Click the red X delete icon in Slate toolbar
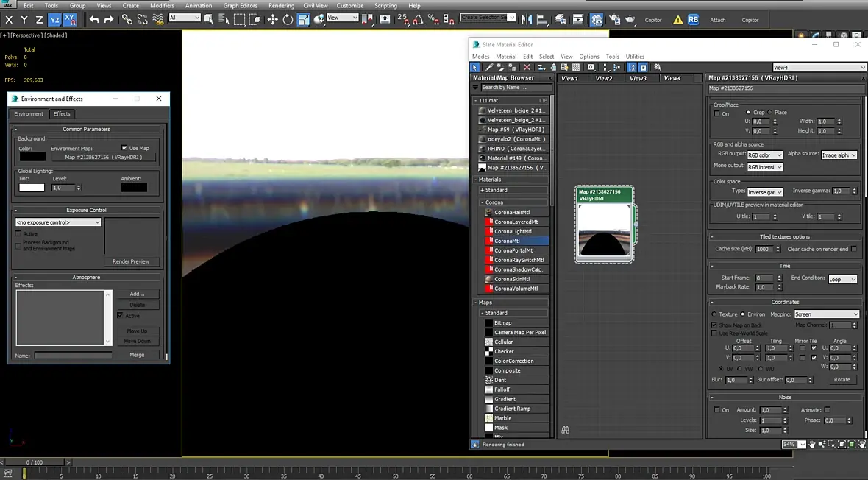This screenshot has width=868, height=480. pyautogui.click(x=527, y=67)
